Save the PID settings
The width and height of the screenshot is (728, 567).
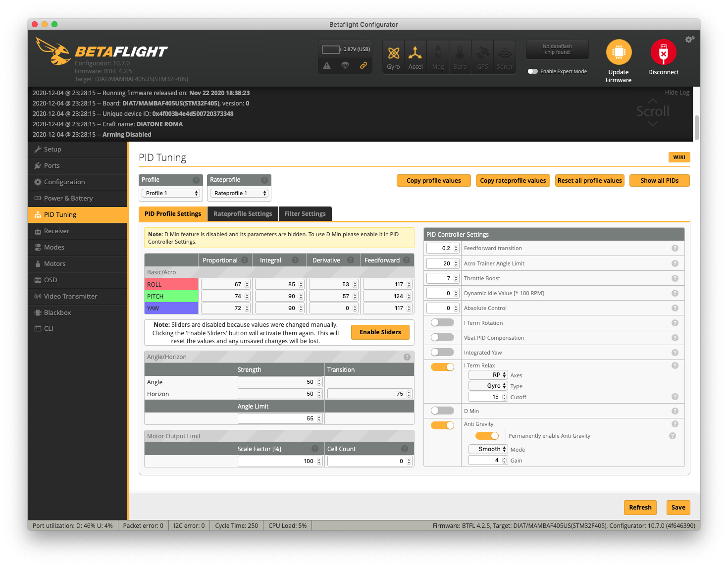678,508
